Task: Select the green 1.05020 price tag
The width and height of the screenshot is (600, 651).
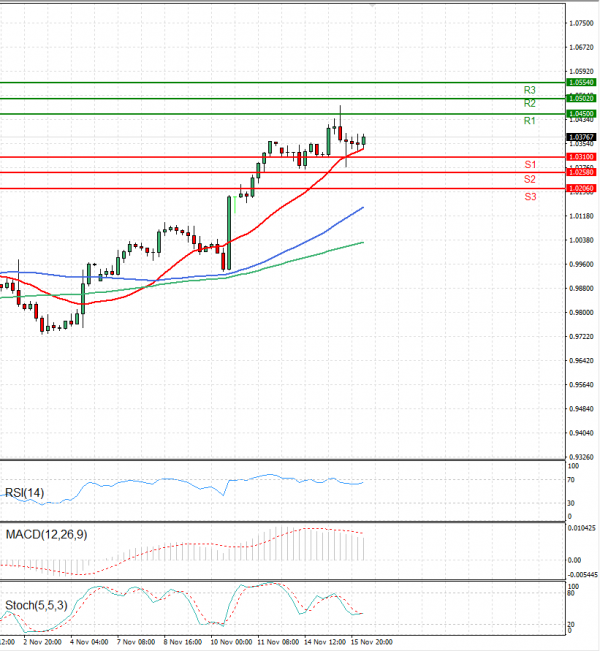Action: [x=581, y=98]
